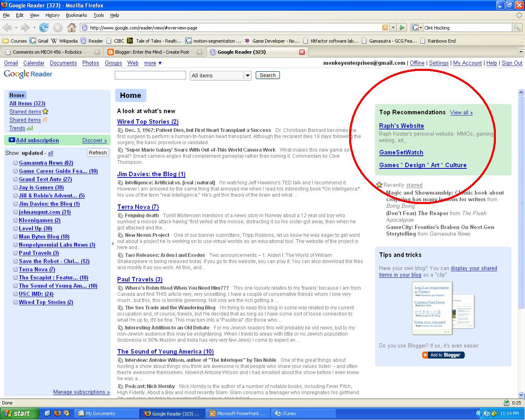
Task: Click the chart icon beside Trends
Action: 30,128
